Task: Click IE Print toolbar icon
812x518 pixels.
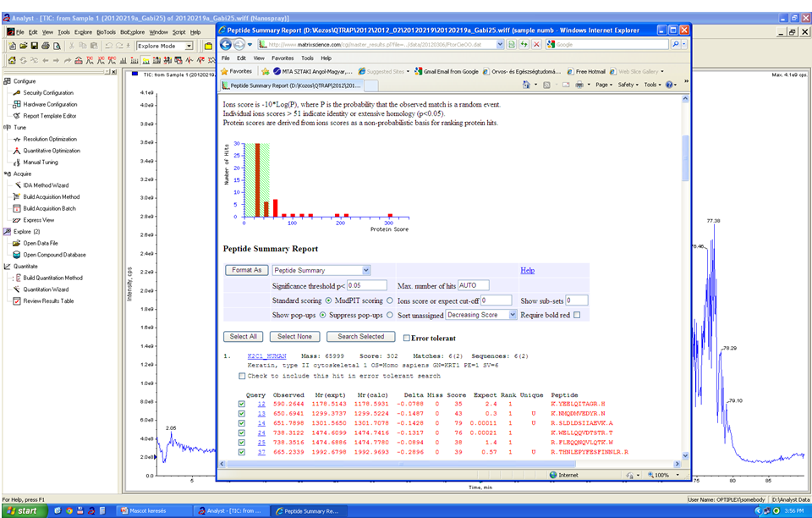Action: click(579, 85)
